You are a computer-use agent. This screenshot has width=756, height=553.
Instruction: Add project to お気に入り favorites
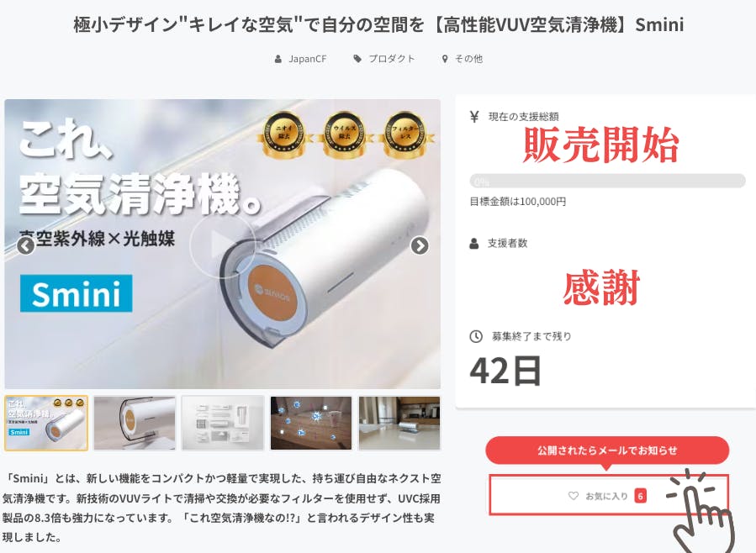click(609, 495)
